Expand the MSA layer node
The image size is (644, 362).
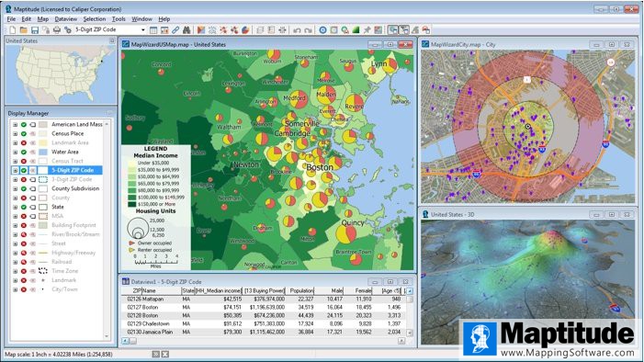coord(16,216)
